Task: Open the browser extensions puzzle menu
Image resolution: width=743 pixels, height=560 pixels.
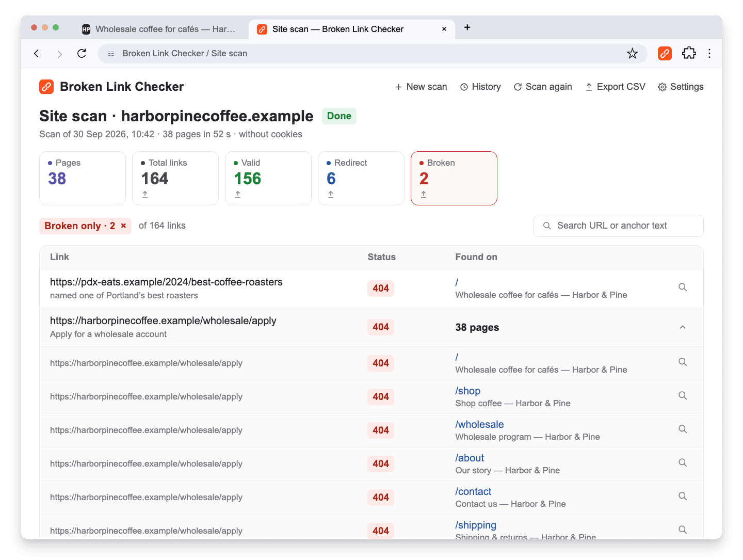Action: [x=689, y=54]
